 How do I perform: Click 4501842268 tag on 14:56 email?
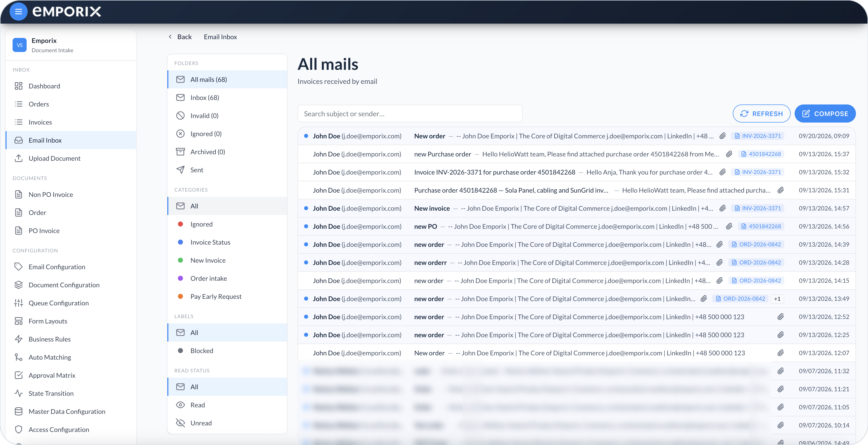point(761,227)
